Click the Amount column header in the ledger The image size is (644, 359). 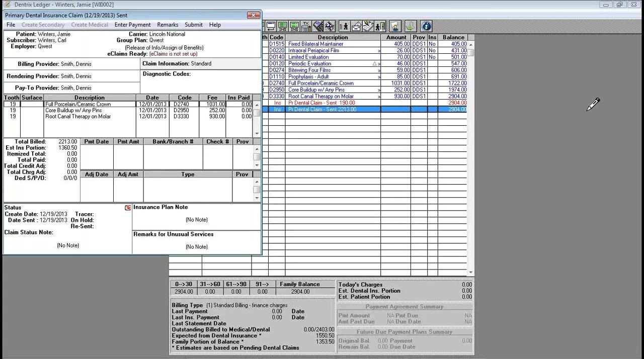pyautogui.click(x=396, y=37)
